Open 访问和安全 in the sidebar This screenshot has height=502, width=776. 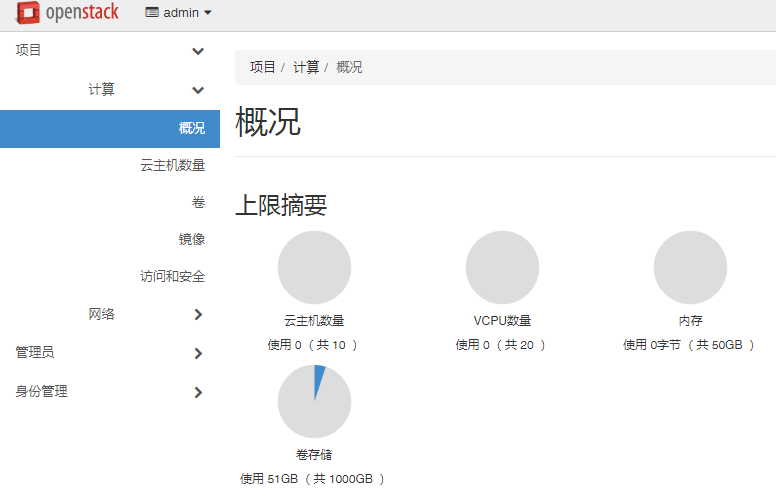point(173,276)
